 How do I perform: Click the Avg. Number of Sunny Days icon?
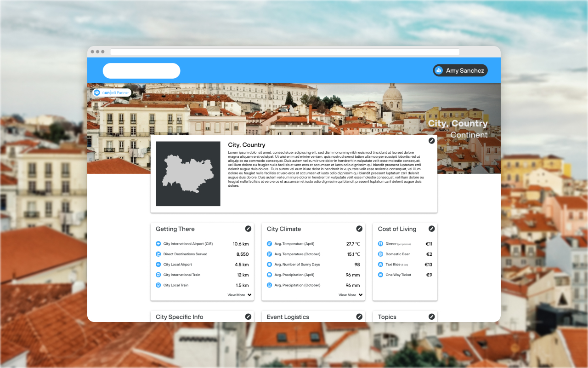coord(270,264)
